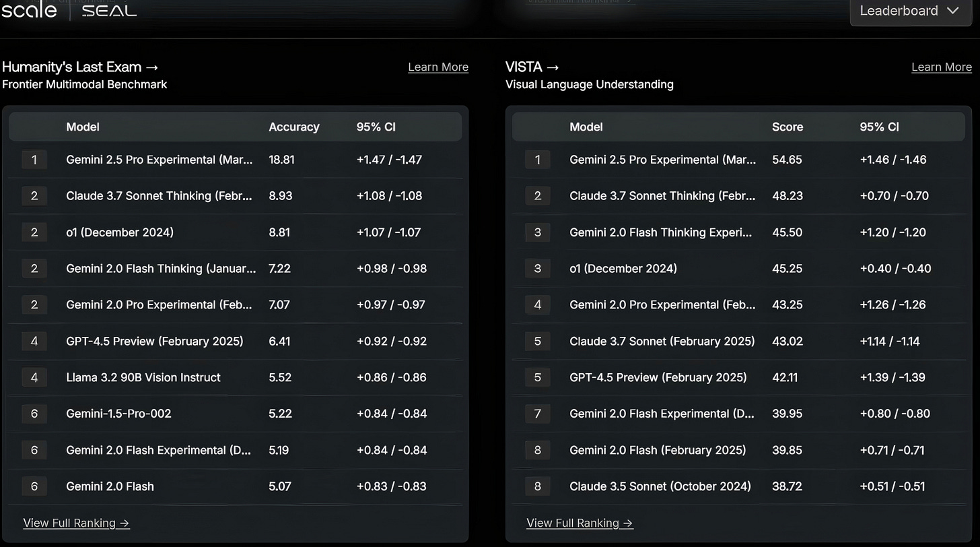This screenshot has width=980, height=547.
Task: Select Gemini 2.0 Flash Thinking row with 45.50
Action: (x=739, y=232)
